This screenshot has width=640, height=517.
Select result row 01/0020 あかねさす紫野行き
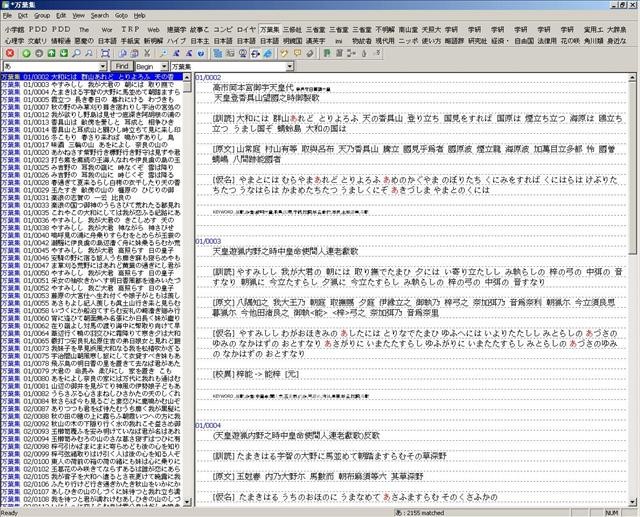tap(91, 152)
